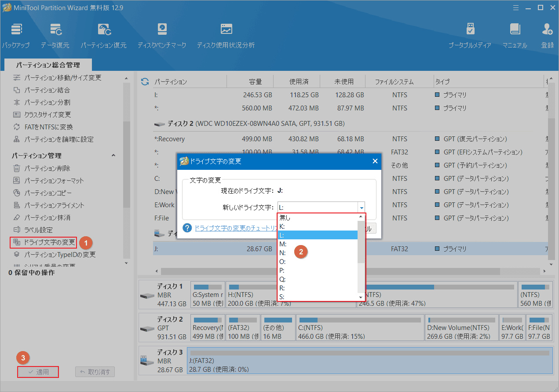This screenshot has height=392, width=559.
Task: Select the J: partition row in the table
Action: pos(351,249)
